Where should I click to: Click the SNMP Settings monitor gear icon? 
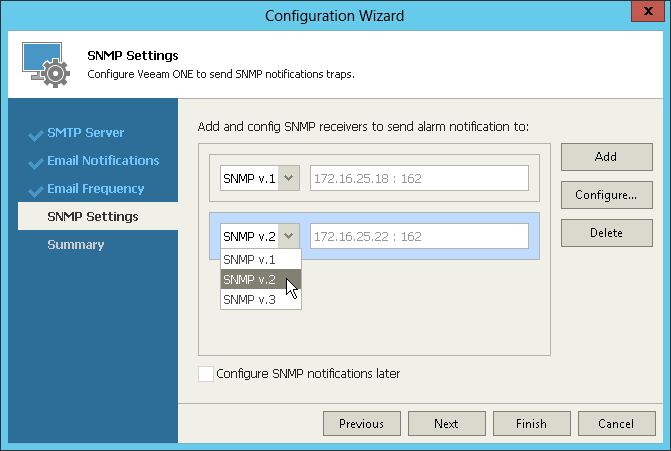(45, 64)
